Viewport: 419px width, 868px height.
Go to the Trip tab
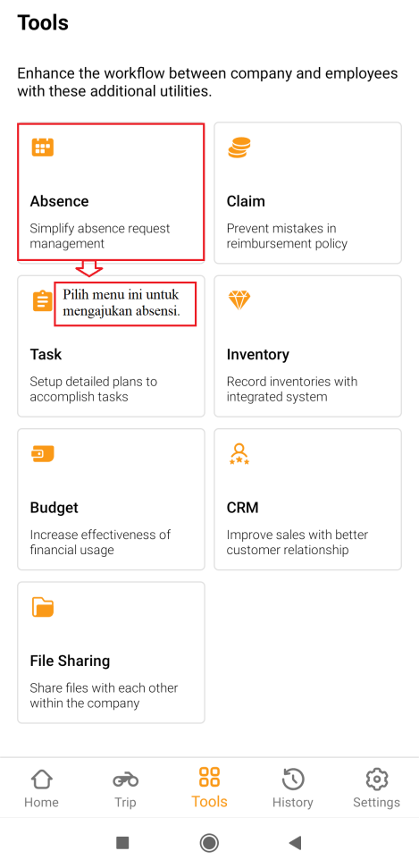(x=125, y=788)
